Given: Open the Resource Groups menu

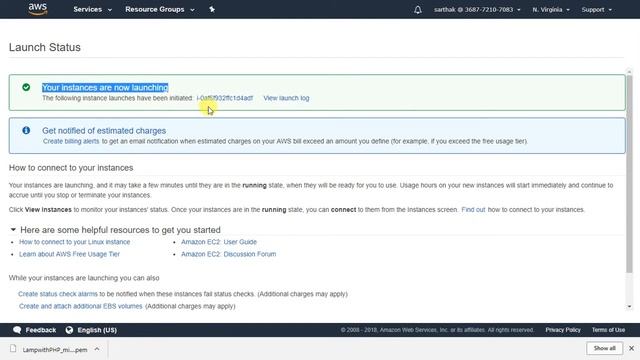Looking at the screenshot, I should [160, 9].
